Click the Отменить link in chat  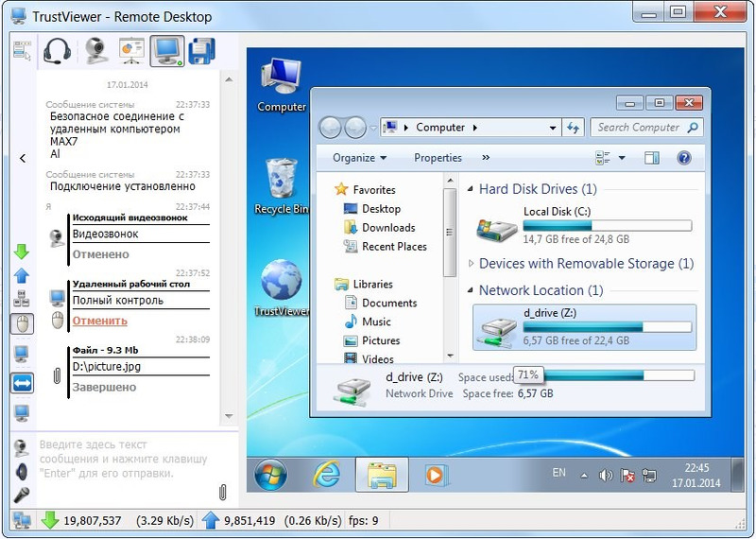pos(100,321)
